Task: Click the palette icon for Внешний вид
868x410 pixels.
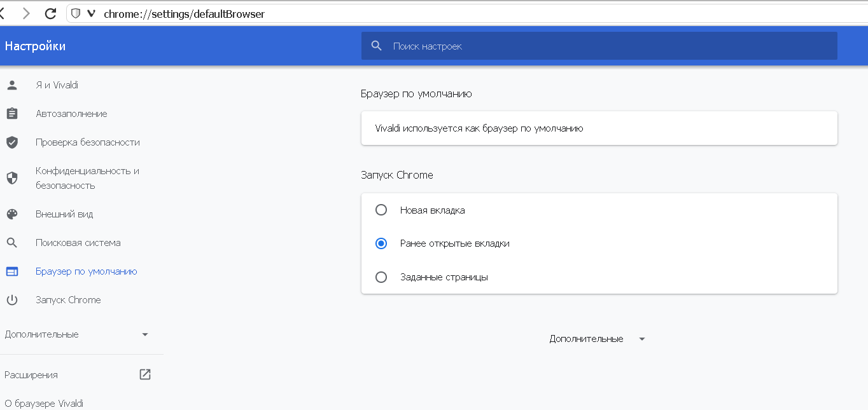Action: pyautogui.click(x=12, y=214)
